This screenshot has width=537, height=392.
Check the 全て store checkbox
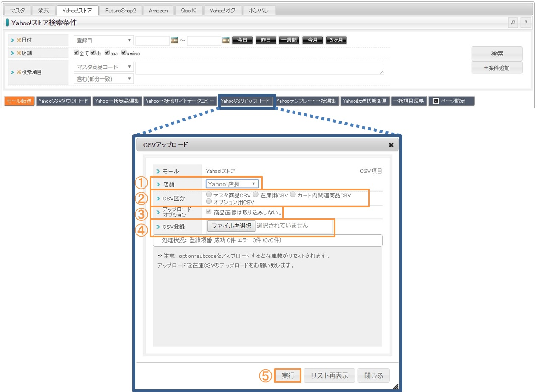coord(76,53)
